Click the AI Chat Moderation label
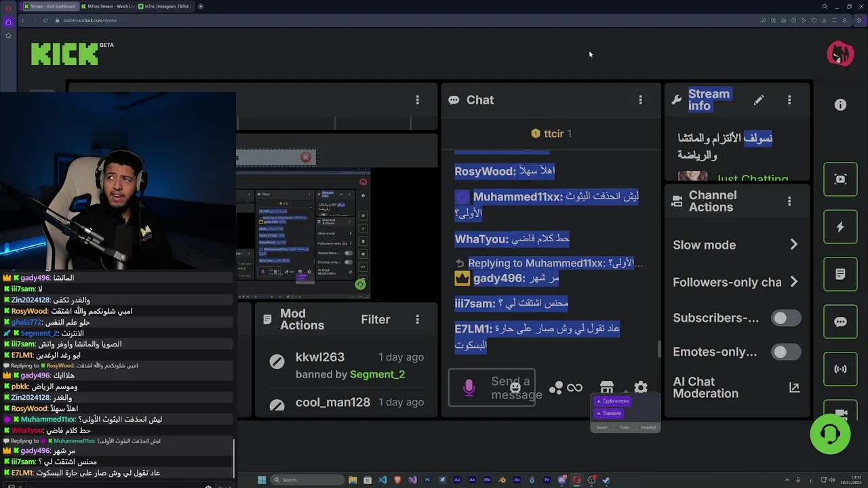Viewport: 868px width, 488px height. pyautogui.click(x=705, y=388)
